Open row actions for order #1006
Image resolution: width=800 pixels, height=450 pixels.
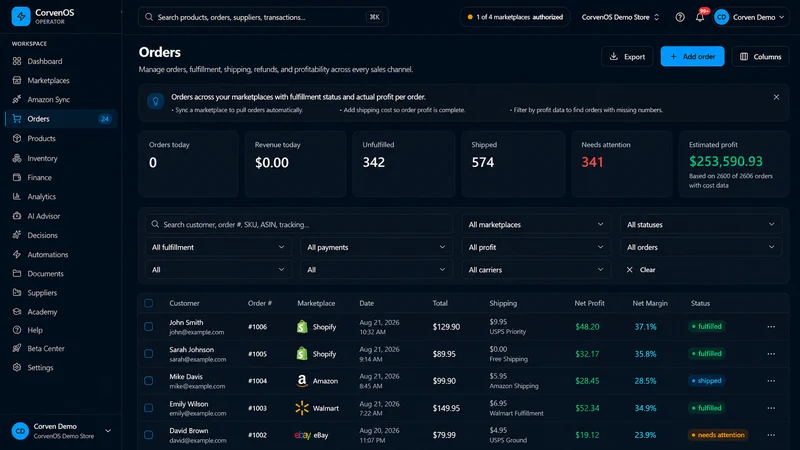pos(771,327)
